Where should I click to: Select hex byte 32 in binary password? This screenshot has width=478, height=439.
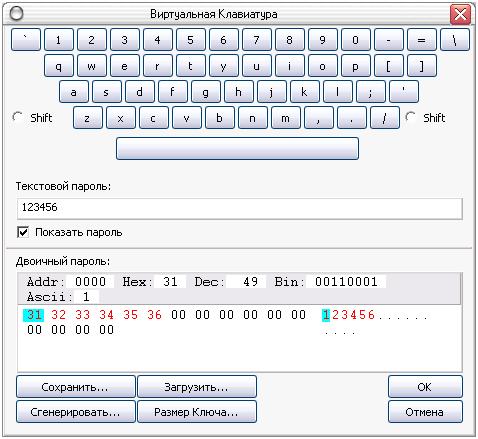click(59, 315)
